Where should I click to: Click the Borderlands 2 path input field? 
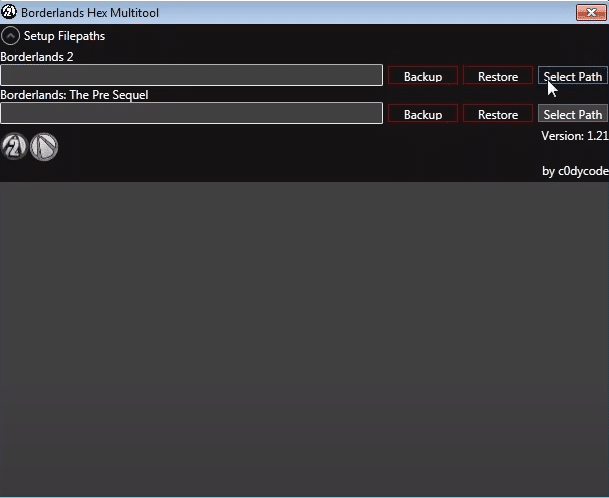tap(191, 75)
